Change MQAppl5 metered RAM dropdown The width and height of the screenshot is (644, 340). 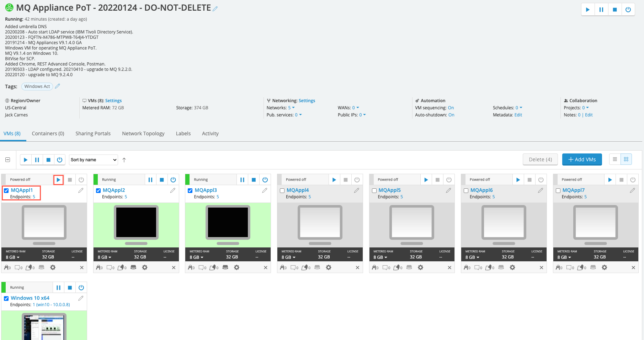point(380,257)
